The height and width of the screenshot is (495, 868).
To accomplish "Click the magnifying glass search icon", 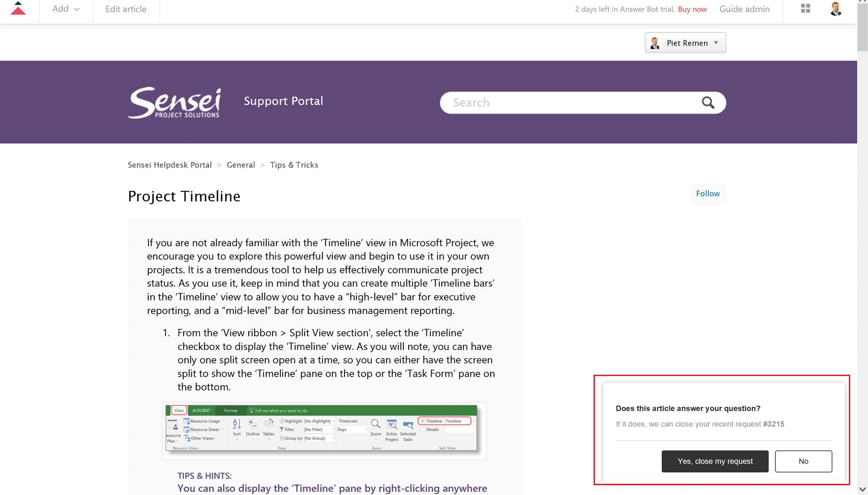I will (x=708, y=103).
